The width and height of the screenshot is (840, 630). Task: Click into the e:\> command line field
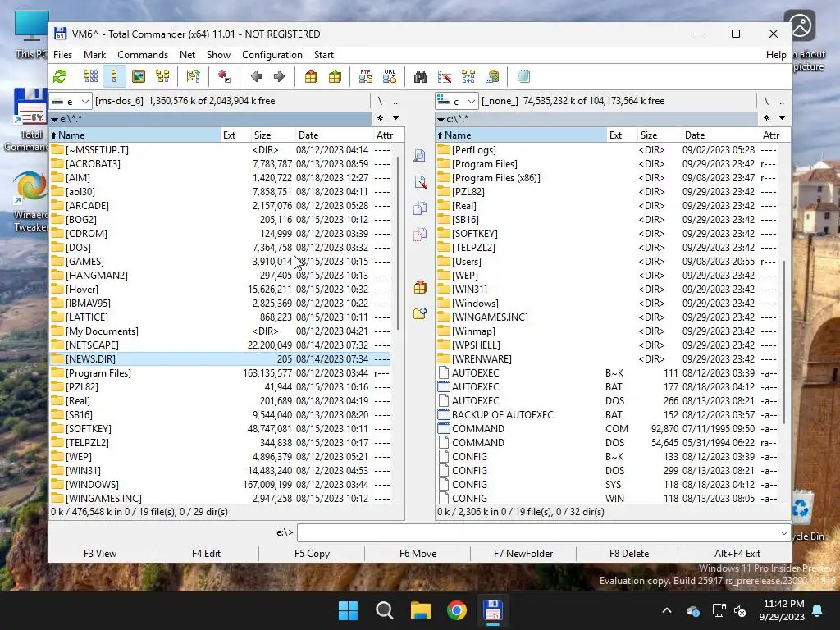click(x=544, y=533)
